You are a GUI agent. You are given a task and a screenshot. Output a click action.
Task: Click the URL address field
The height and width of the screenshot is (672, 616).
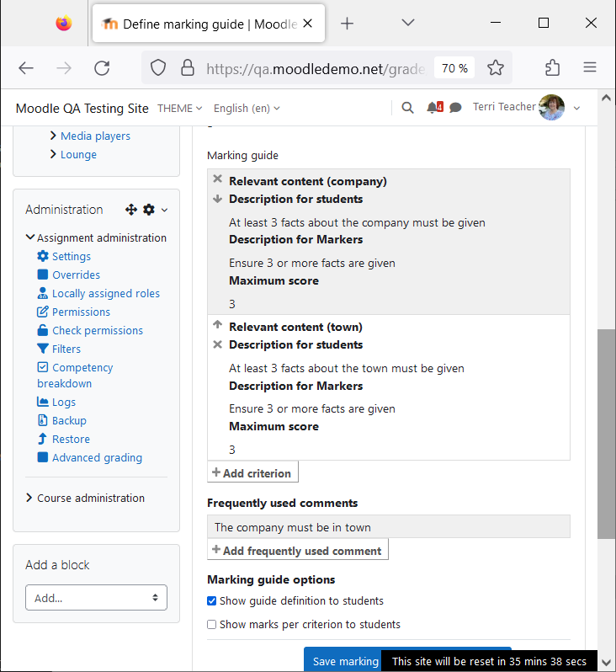coord(316,68)
